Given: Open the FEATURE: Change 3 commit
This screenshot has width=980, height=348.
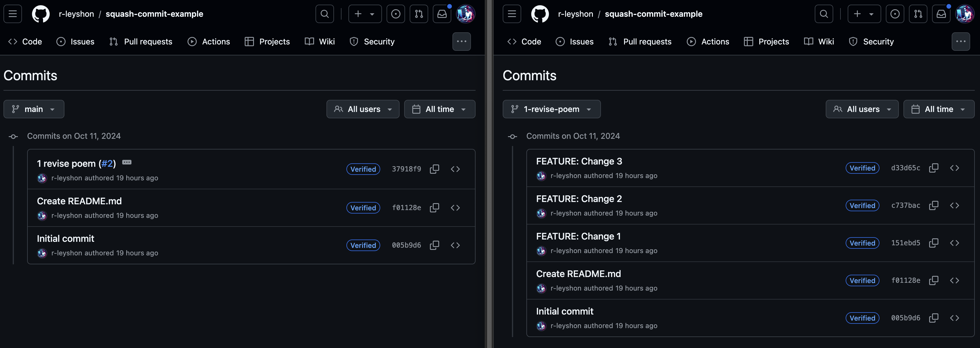Looking at the screenshot, I should pyautogui.click(x=579, y=162).
